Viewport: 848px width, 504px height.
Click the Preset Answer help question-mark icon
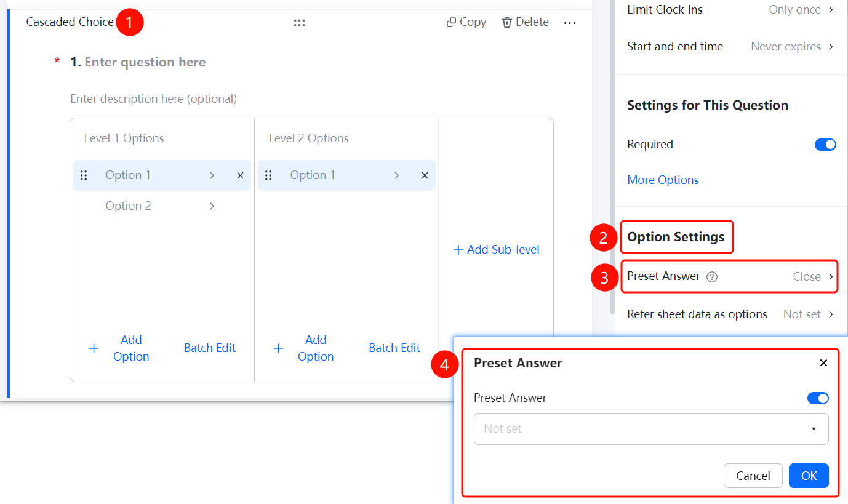(x=712, y=277)
